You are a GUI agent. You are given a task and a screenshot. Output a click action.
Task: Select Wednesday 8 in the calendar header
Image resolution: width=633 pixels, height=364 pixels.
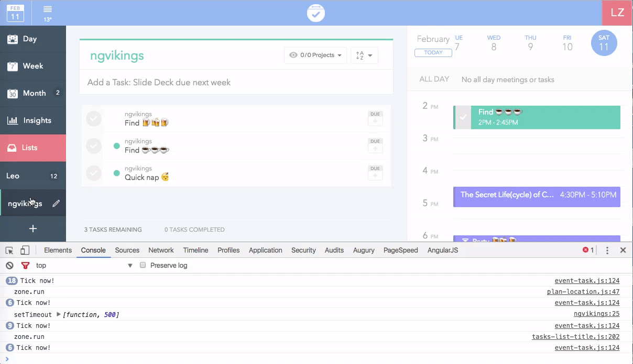click(494, 43)
